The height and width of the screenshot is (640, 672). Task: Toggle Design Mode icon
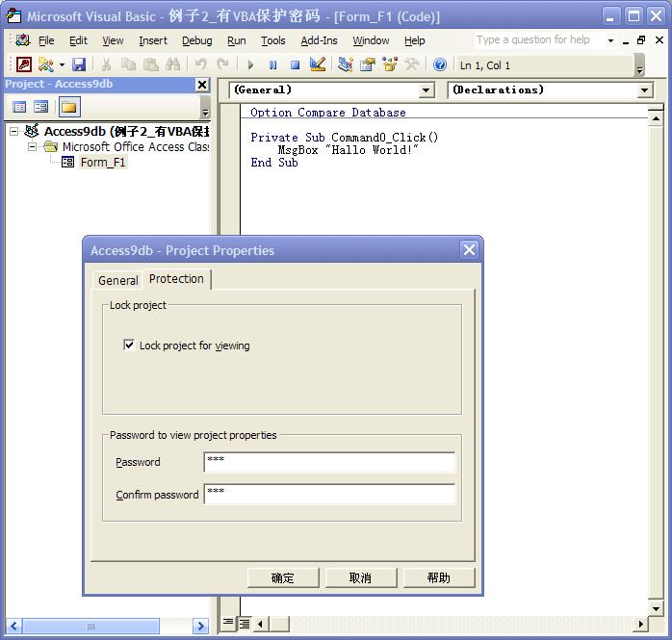pos(318,64)
